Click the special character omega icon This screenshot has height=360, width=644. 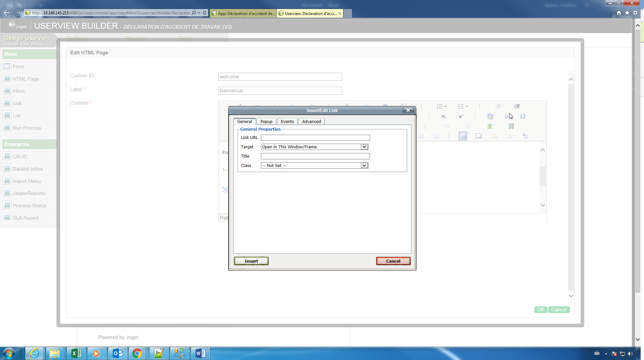coord(523,116)
